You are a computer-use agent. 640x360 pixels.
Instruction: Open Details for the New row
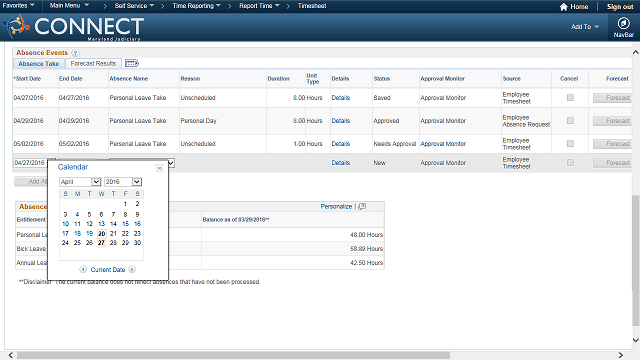coord(340,163)
